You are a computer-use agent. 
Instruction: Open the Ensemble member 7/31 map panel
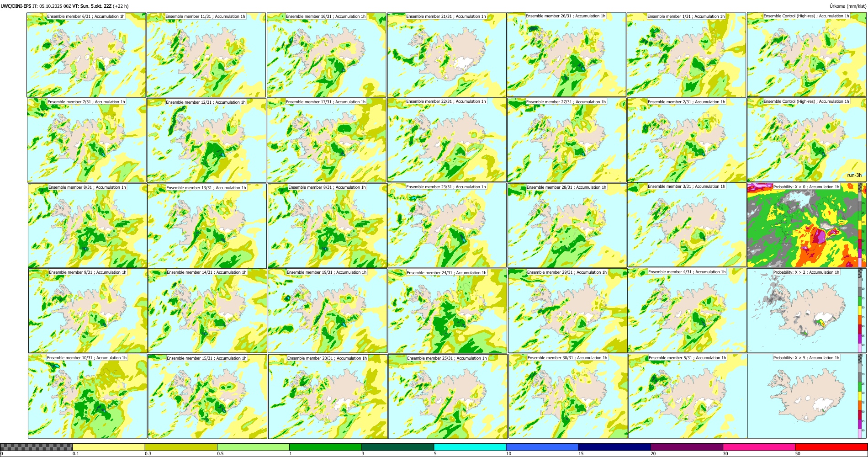coord(87,140)
